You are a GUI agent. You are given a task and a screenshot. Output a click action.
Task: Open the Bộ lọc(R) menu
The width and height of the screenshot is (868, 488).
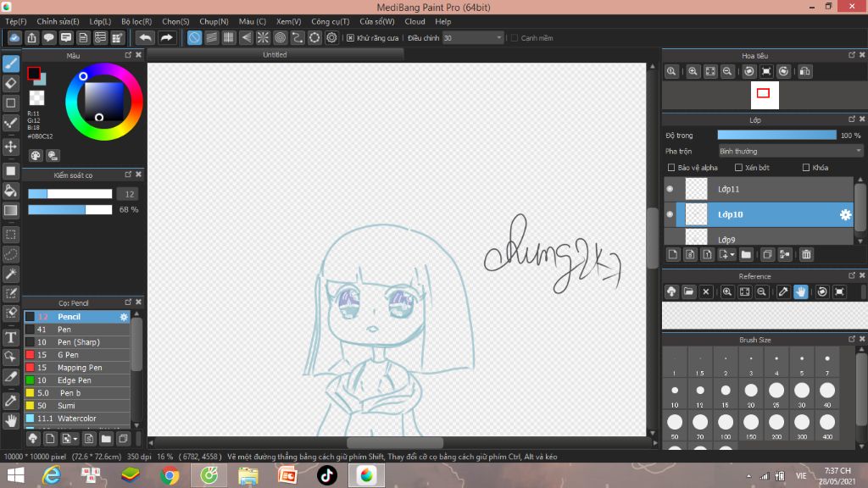(x=136, y=21)
